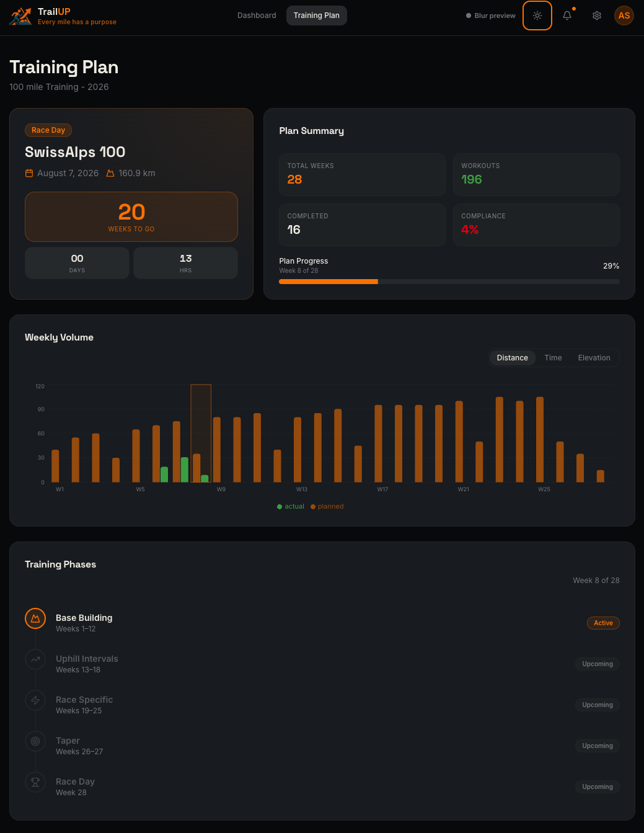Toggle the actual legend in Weekly Volume
The height and width of the screenshot is (833, 644).
click(x=290, y=506)
